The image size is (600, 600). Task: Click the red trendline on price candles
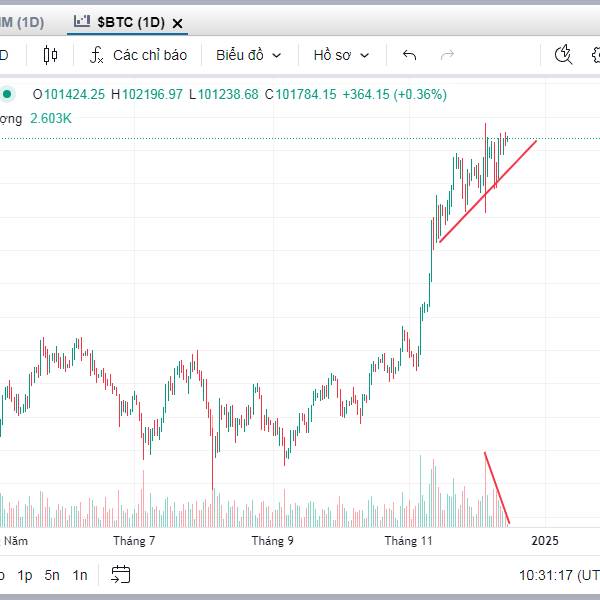487,191
